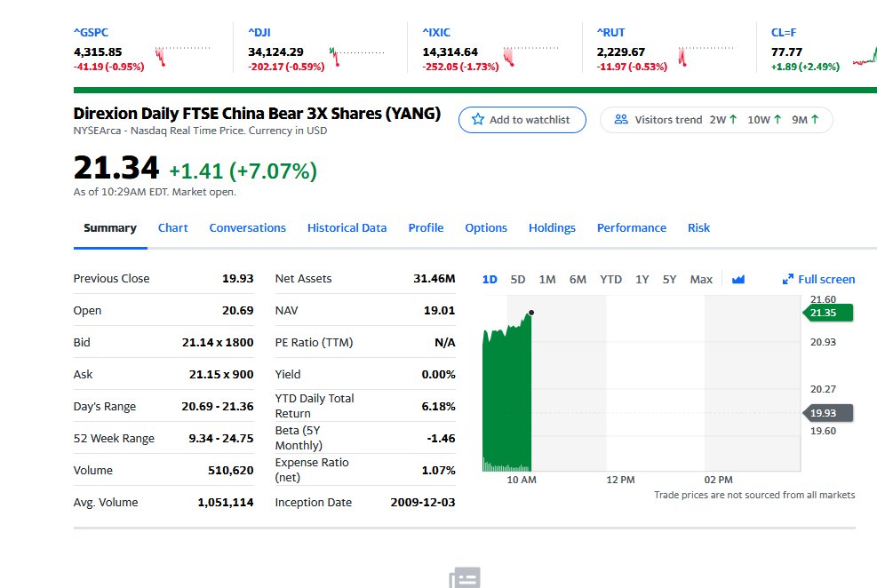877x588 pixels.
Task: Select the 1D chart range
Action: point(490,280)
